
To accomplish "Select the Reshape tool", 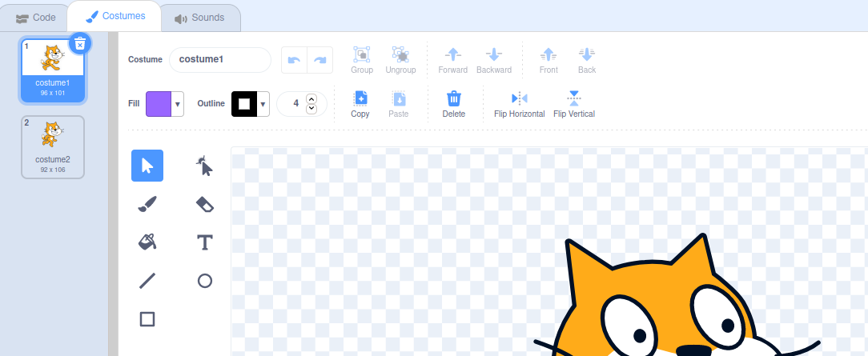I will (x=205, y=166).
